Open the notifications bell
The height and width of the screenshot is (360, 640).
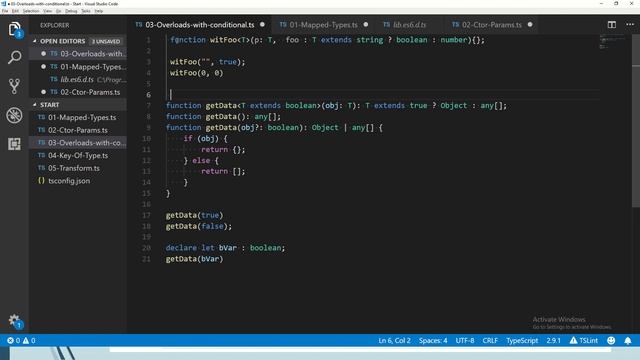coord(628,340)
